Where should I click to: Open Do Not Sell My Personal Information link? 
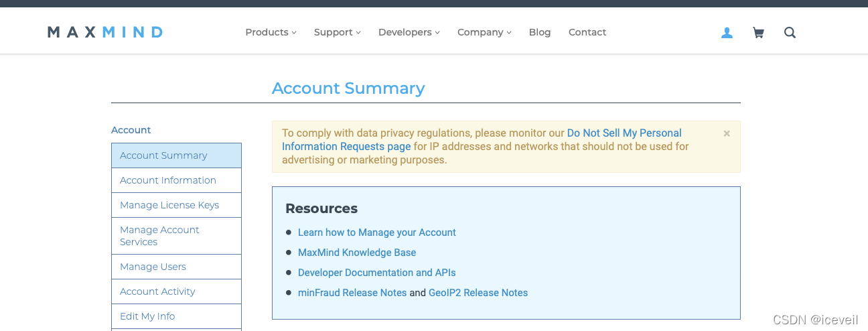[624, 133]
